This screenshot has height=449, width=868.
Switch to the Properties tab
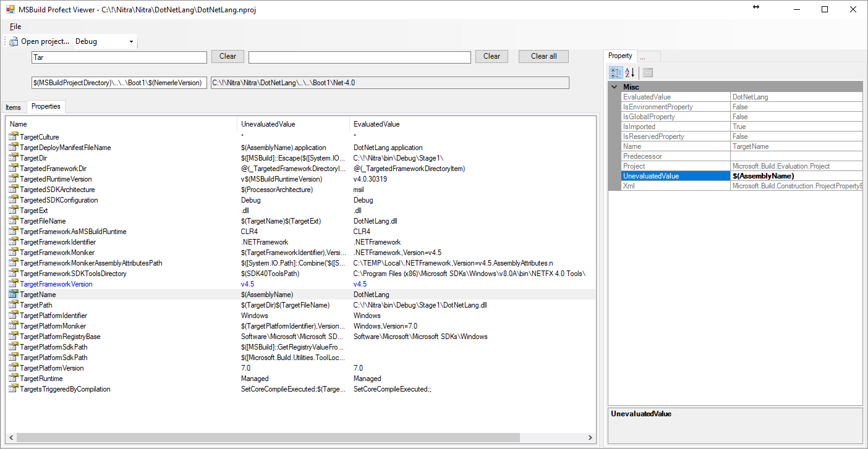click(x=46, y=106)
